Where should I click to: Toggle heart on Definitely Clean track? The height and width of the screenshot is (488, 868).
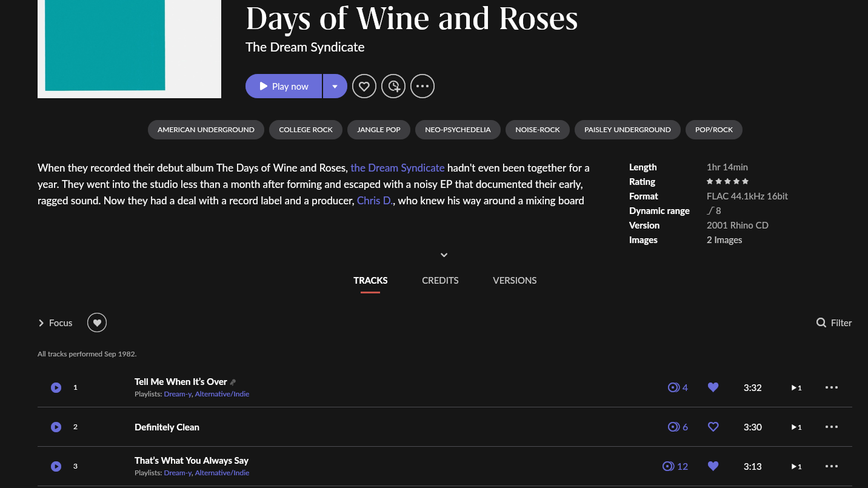click(x=713, y=427)
